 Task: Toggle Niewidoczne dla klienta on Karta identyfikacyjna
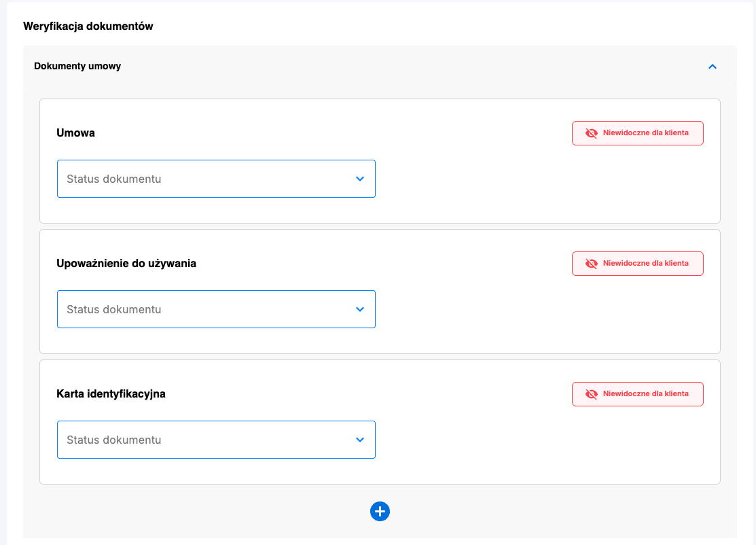(637, 394)
